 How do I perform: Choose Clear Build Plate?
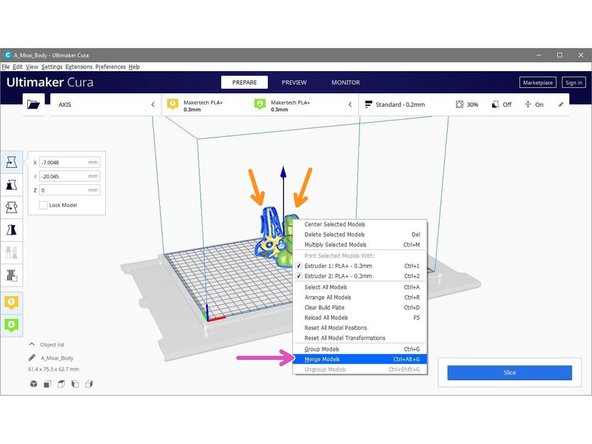[360, 307]
